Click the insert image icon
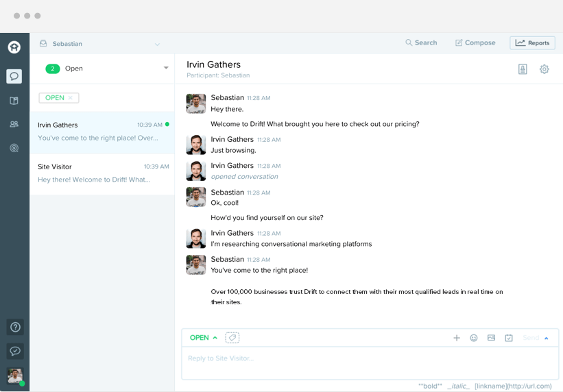Viewport: 563px width, 392px height. coord(491,338)
